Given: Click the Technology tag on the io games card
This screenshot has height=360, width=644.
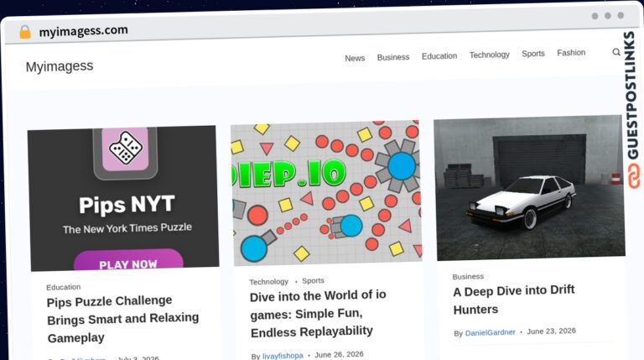Looking at the screenshot, I should [268, 281].
